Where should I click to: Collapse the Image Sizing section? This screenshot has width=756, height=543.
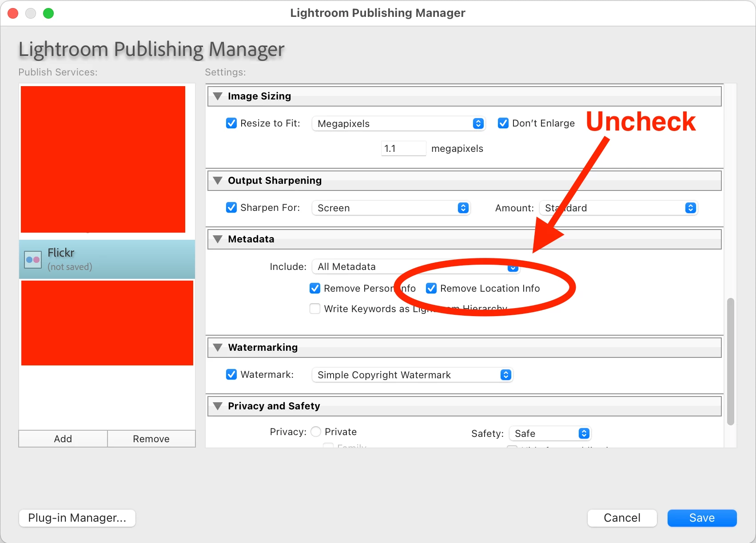218,96
